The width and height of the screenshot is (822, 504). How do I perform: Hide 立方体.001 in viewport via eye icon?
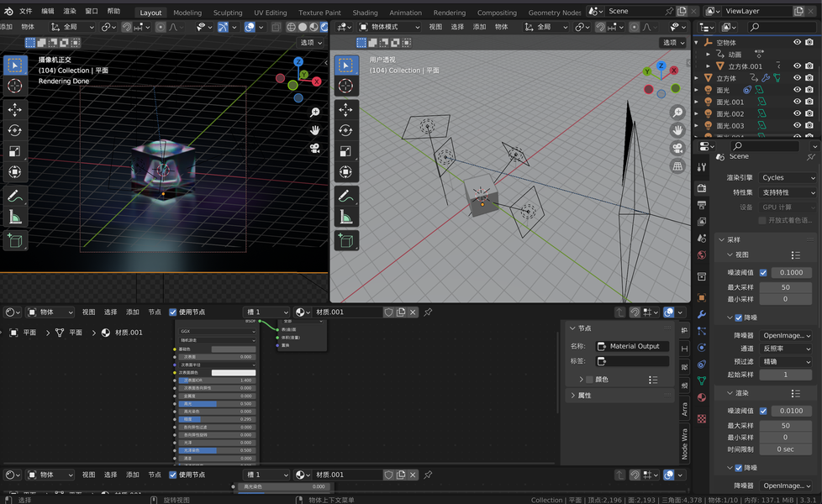point(797,66)
